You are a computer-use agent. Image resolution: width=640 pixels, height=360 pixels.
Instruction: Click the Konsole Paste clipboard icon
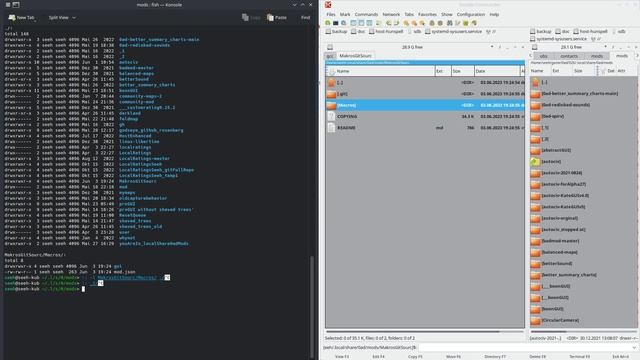coord(270,18)
